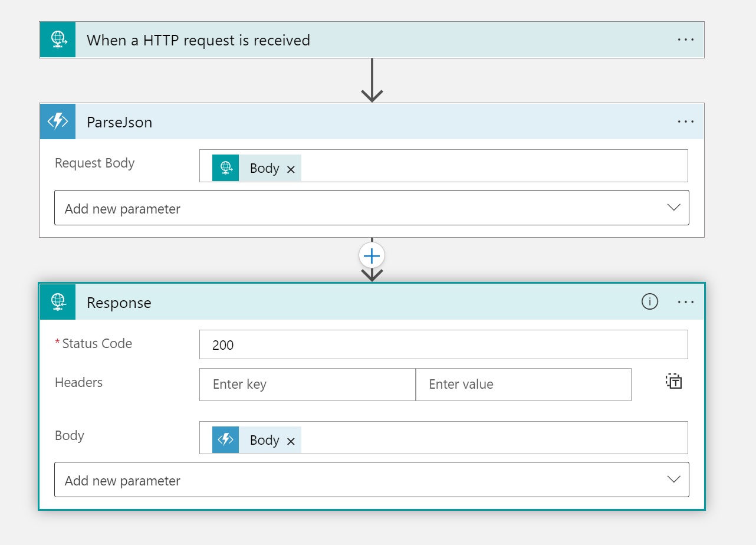Click the Response action icon
The image size is (756, 545).
pos(58,303)
